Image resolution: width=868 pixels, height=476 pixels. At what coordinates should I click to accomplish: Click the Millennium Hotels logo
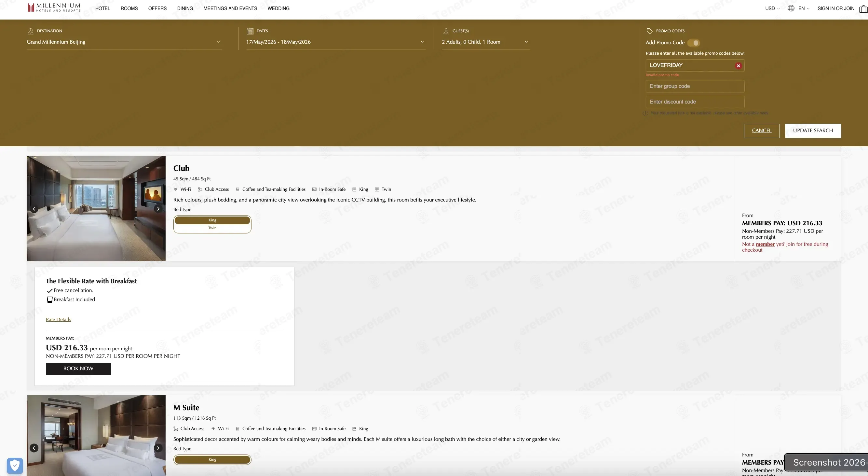54,8
